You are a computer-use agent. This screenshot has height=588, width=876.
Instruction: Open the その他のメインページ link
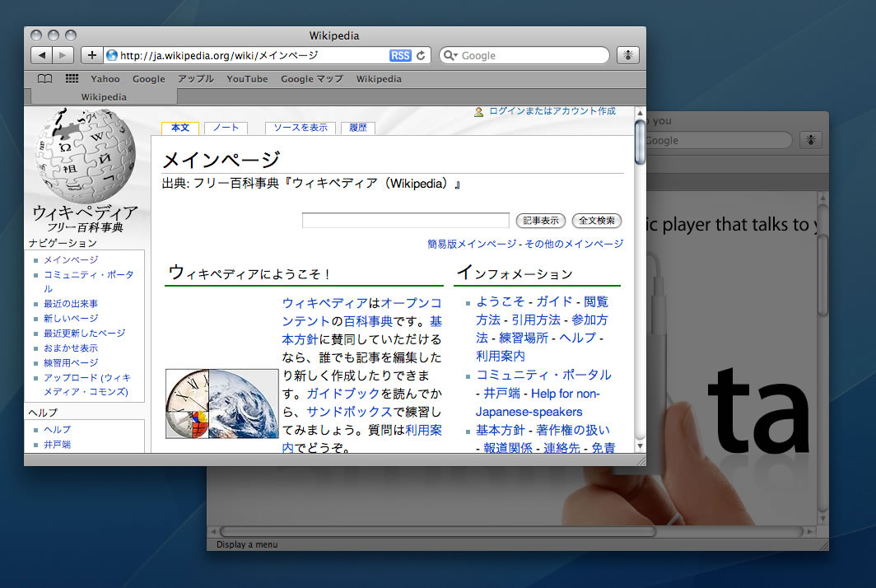coord(574,245)
